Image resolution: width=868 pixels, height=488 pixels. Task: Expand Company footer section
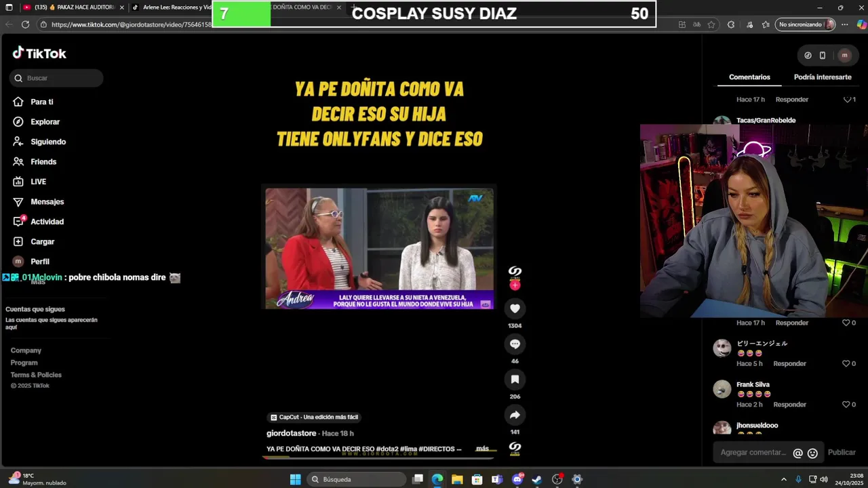(x=26, y=350)
